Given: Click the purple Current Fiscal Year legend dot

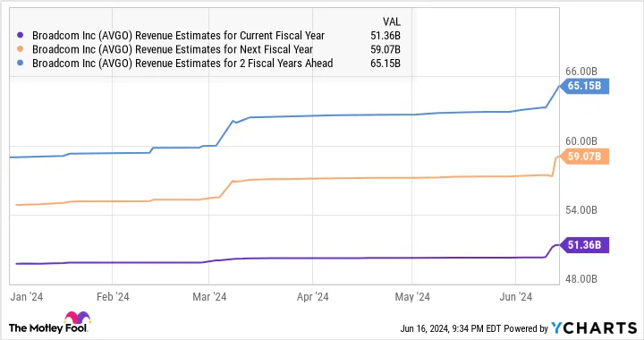Looking at the screenshot, I should 20,35.
